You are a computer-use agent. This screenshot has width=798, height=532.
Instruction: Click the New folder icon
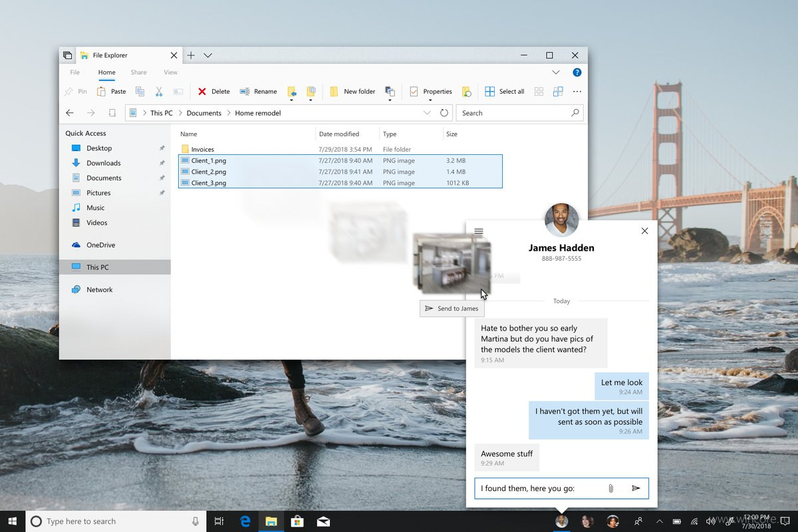tap(334, 92)
